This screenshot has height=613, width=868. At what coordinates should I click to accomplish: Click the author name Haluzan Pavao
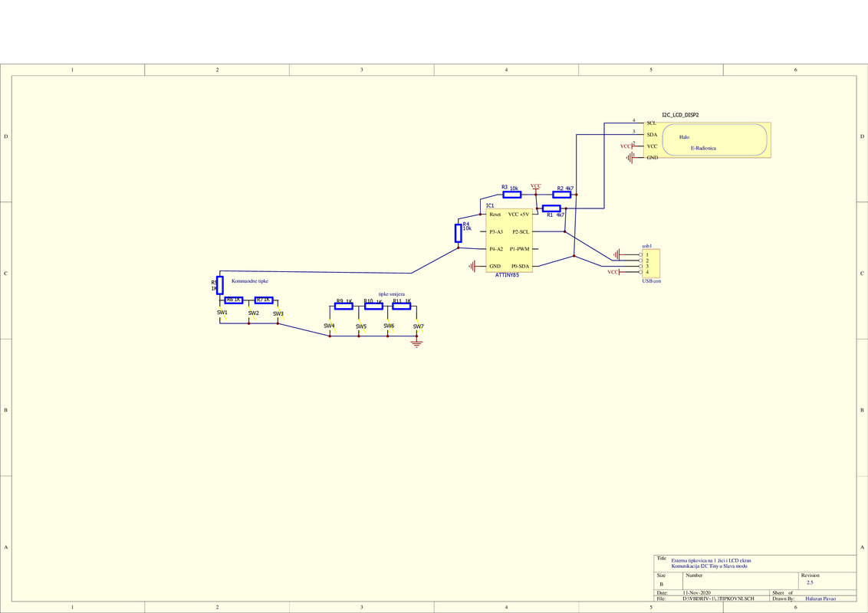(820, 598)
